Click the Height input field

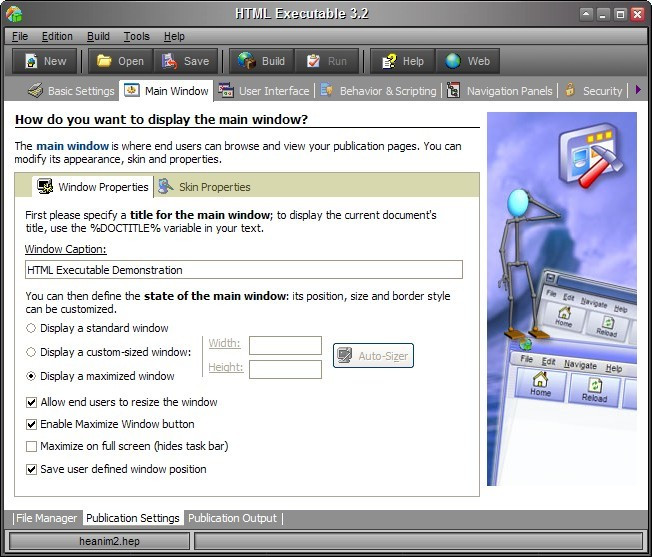coord(285,370)
